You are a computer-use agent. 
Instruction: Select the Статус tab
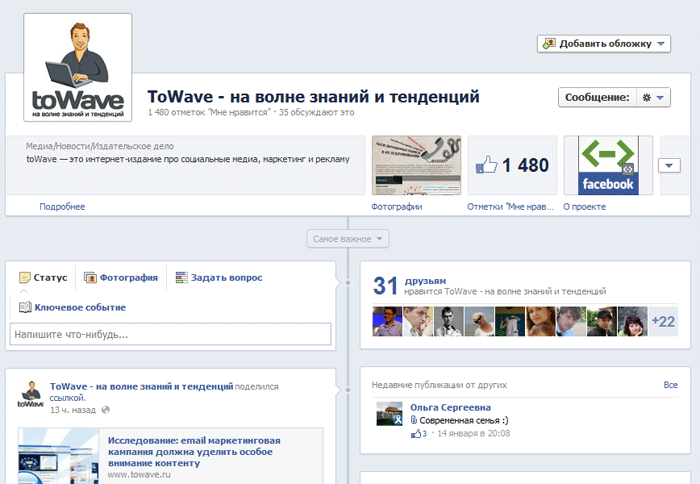[43, 278]
